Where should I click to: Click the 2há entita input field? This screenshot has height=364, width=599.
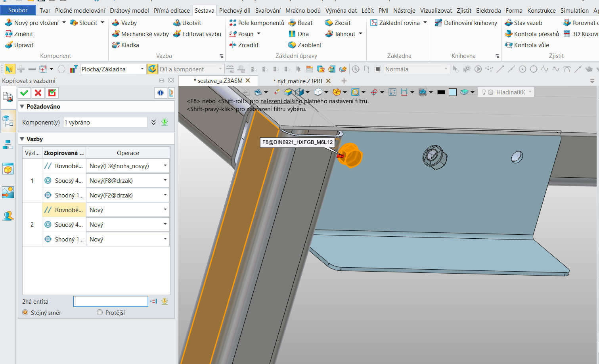click(x=111, y=301)
